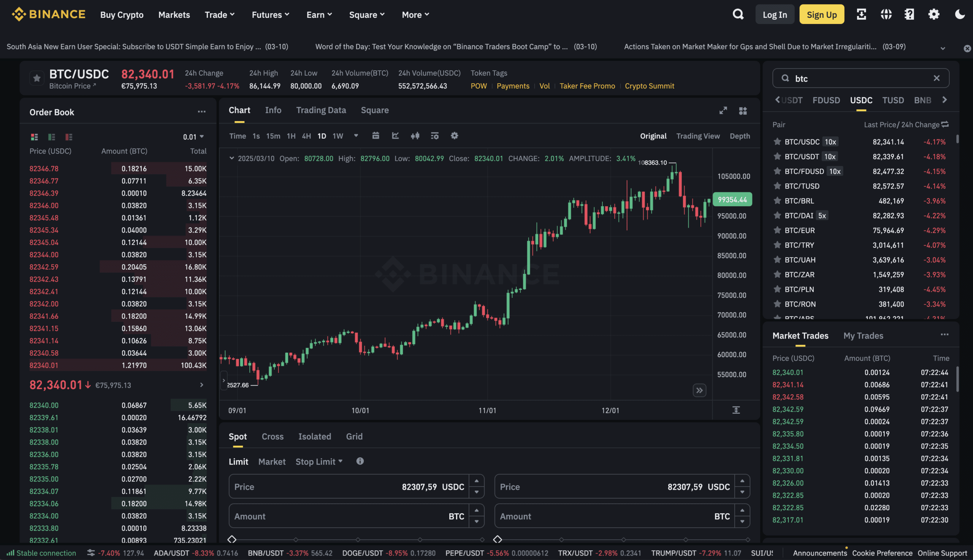This screenshot has height=560, width=973.
Task: Favorite the BTC/USDC pair header star
Action: [36, 79]
